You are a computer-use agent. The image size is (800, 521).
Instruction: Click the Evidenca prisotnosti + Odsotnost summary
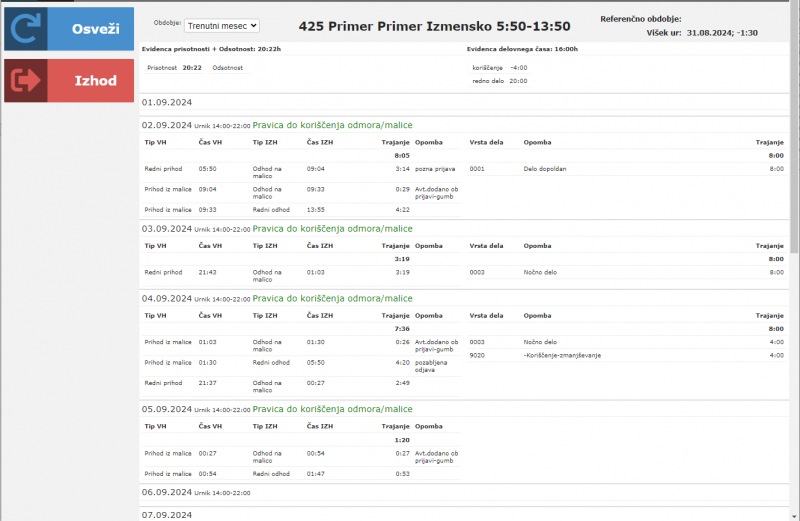point(211,48)
